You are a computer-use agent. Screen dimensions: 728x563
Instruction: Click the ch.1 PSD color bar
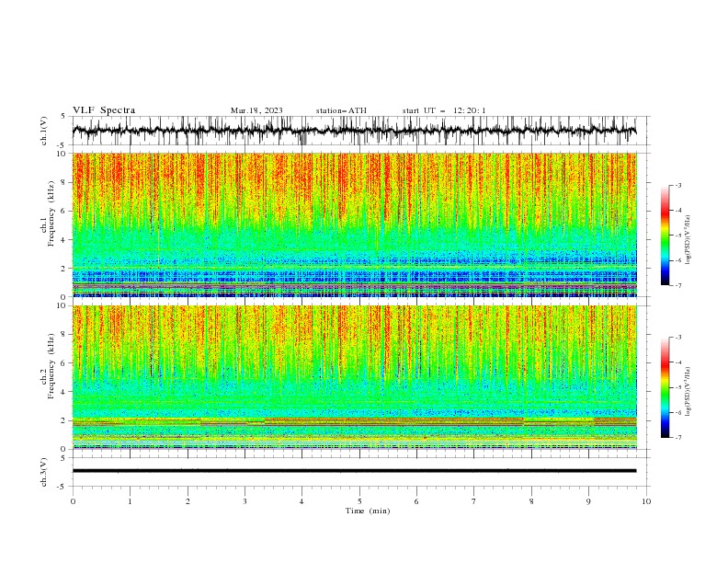click(665, 236)
